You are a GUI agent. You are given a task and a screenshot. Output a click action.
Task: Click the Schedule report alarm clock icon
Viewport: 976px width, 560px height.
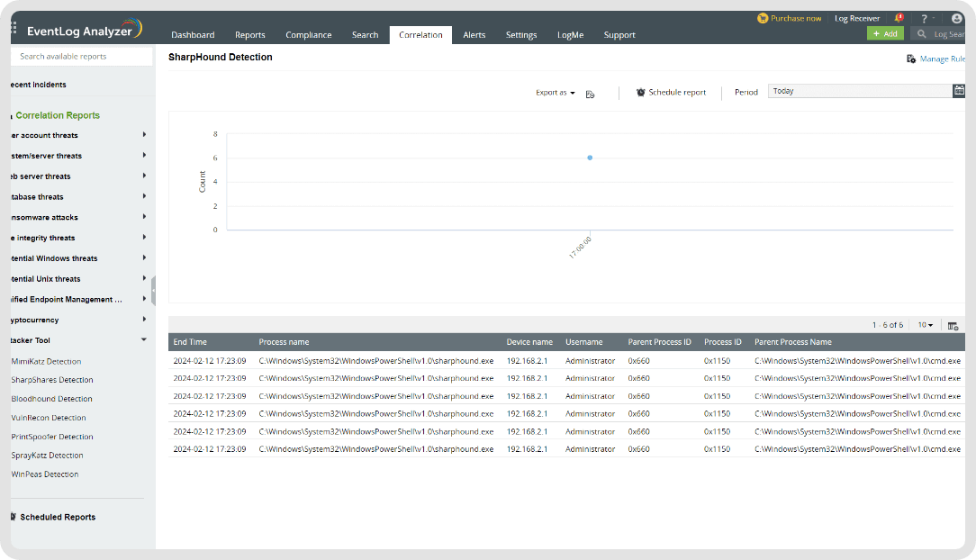[640, 92]
